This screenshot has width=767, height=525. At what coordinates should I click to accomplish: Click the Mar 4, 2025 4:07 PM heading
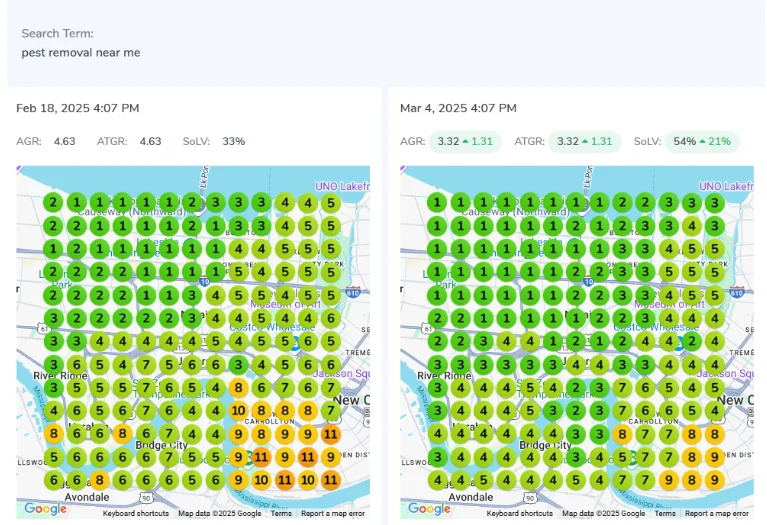(x=458, y=108)
